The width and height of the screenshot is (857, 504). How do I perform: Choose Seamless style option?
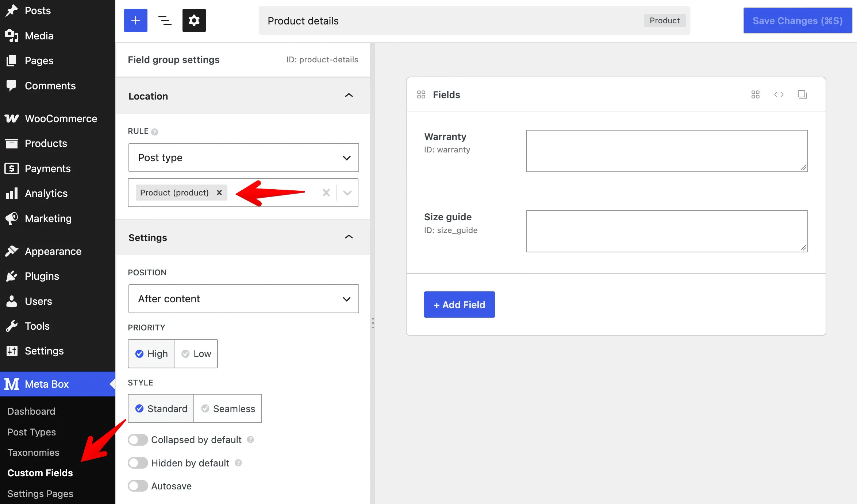click(x=228, y=408)
